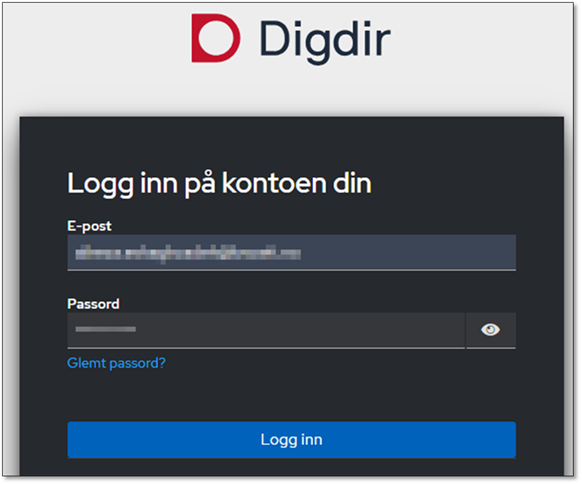Toggle the password visibility button

click(x=491, y=330)
